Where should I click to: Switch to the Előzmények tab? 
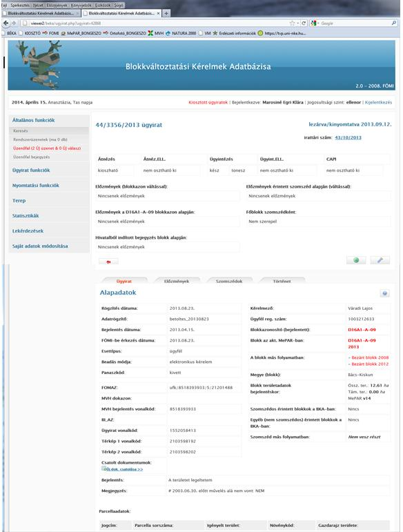click(x=177, y=281)
